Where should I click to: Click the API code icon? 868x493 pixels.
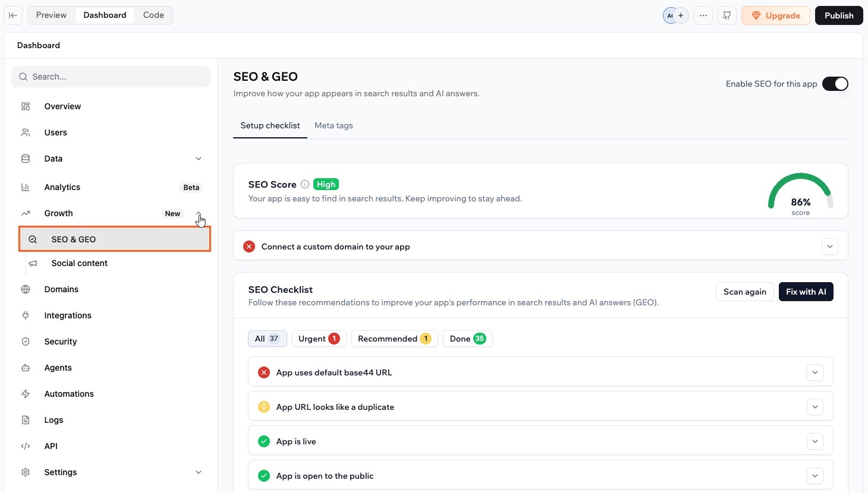point(25,446)
